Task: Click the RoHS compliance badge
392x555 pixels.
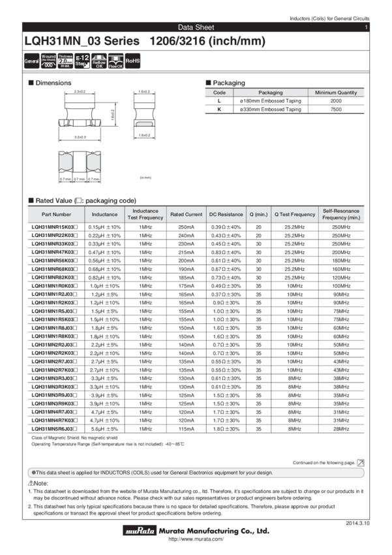Action: point(132,61)
